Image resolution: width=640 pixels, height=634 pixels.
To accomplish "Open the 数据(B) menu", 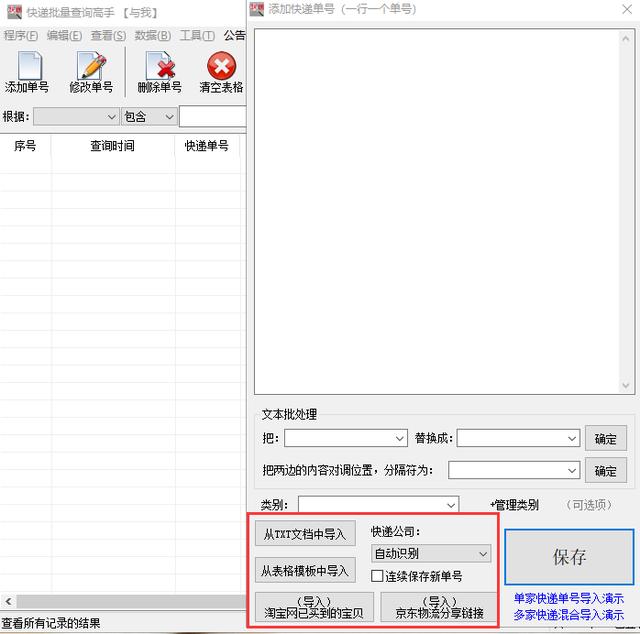I will 153,36.
